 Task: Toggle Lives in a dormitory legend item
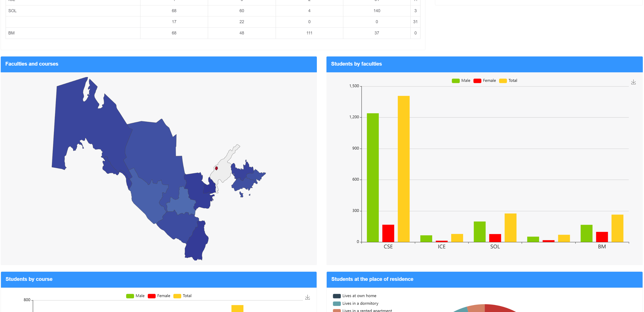[x=355, y=304]
